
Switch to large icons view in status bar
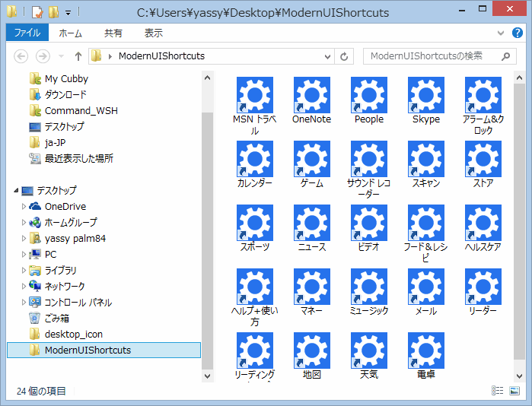514,391
